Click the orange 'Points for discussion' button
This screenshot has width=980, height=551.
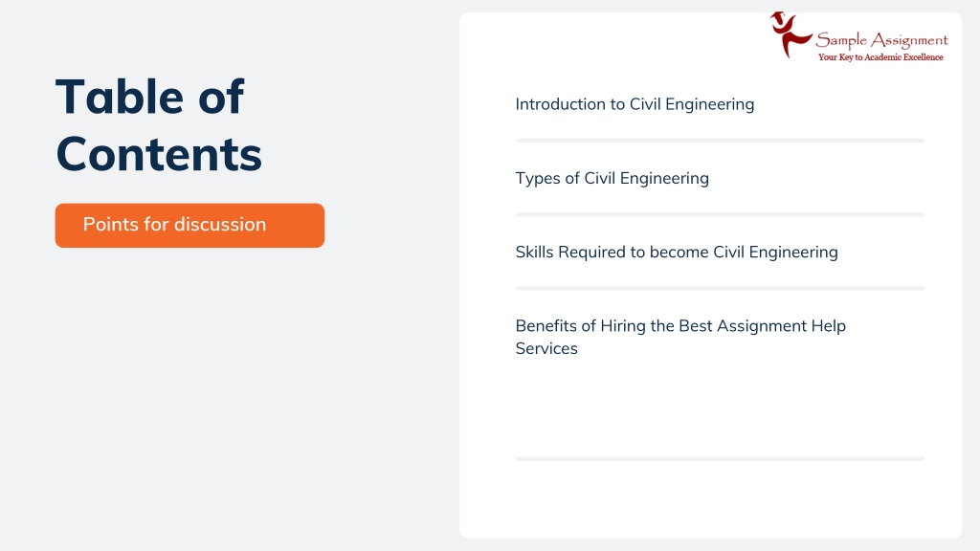(x=189, y=226)
